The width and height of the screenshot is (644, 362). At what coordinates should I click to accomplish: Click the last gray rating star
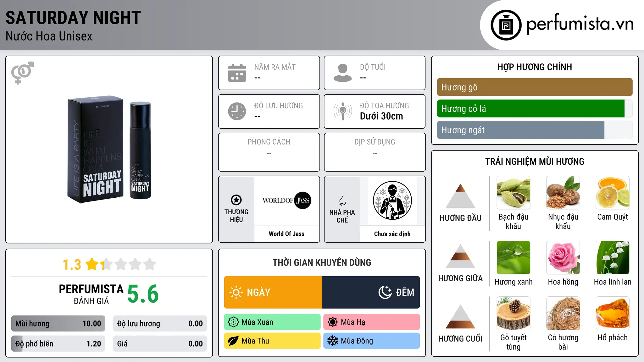(x=150, y=264)
